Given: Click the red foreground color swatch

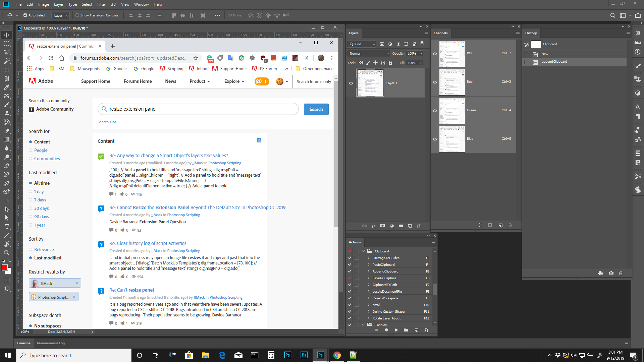Looking at the screenshot, I should pos(5,267).
